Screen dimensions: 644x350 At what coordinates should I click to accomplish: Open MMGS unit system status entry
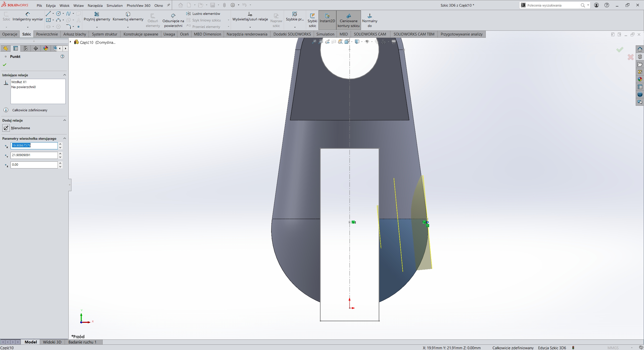pyautogui.click(x=613, y=348)
